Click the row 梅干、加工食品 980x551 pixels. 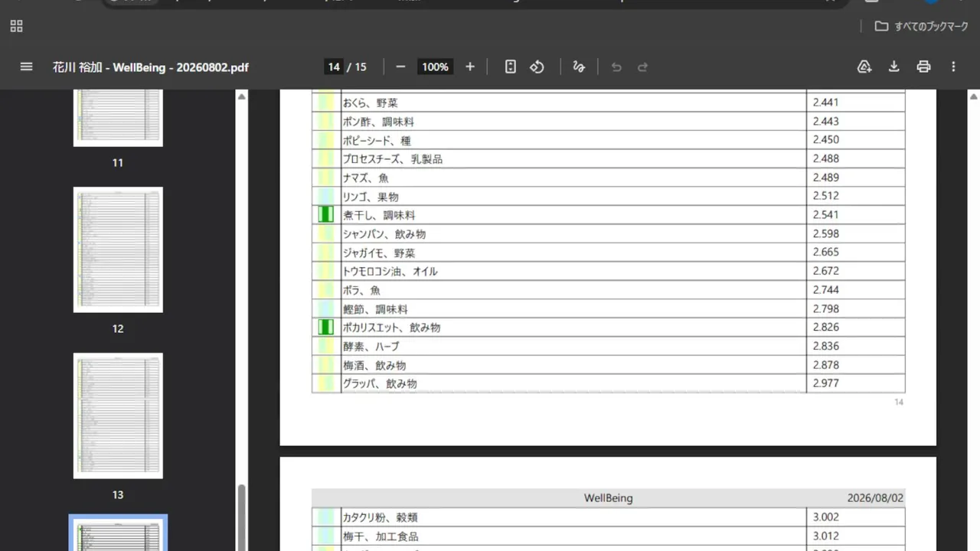pos(608,536)
